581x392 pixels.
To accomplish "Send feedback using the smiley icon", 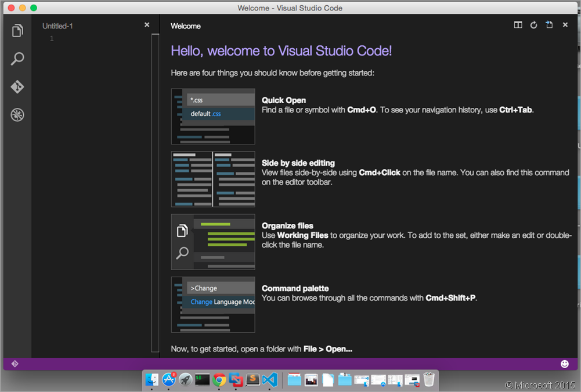I will 565,364.
